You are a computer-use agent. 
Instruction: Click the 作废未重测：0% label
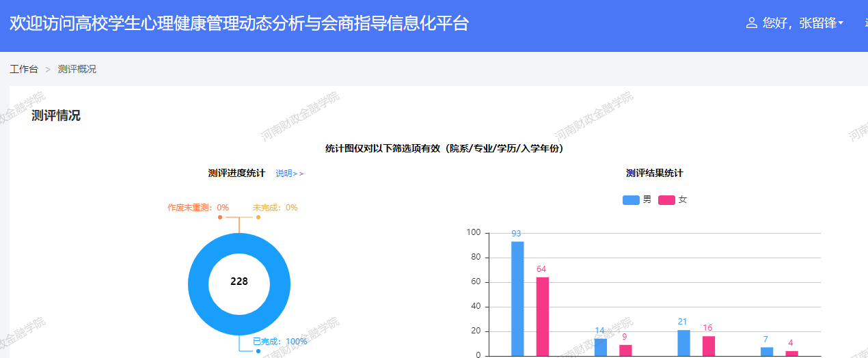pyautogui.click(x=198, y=208)
